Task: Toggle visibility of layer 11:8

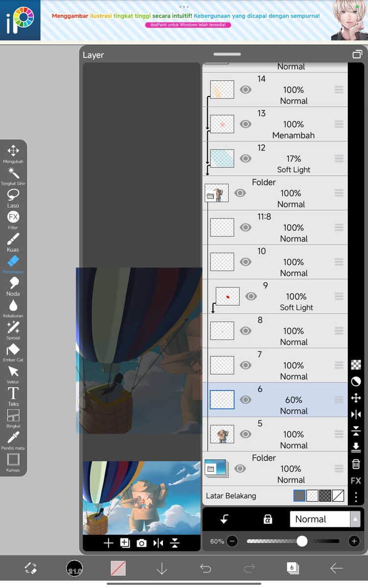Action: [245, 227]
